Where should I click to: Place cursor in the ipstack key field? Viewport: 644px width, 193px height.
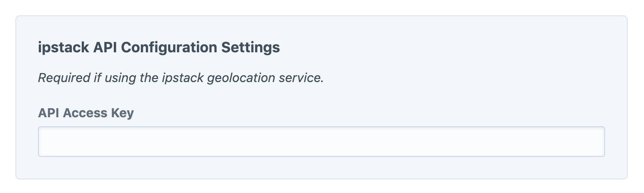click(x=321, y=142)
